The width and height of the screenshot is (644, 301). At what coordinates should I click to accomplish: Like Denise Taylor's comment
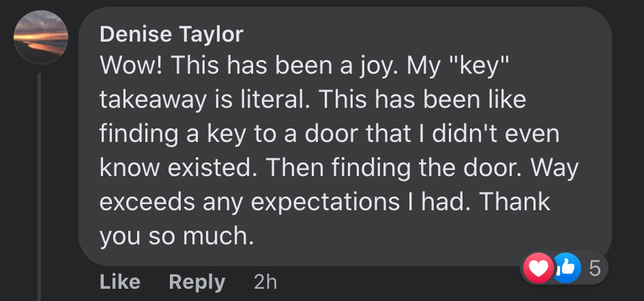(120, 282)
